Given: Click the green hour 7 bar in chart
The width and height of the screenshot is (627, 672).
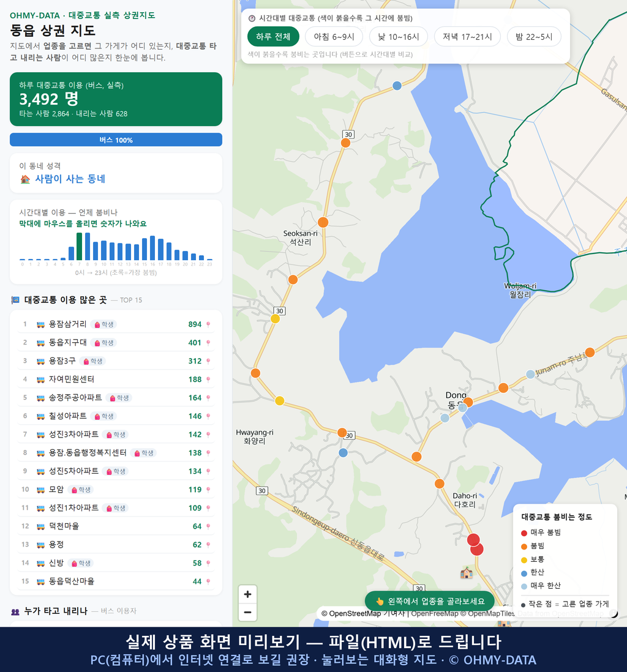Looking at the screenshot, I should click(x=80, y=247).
